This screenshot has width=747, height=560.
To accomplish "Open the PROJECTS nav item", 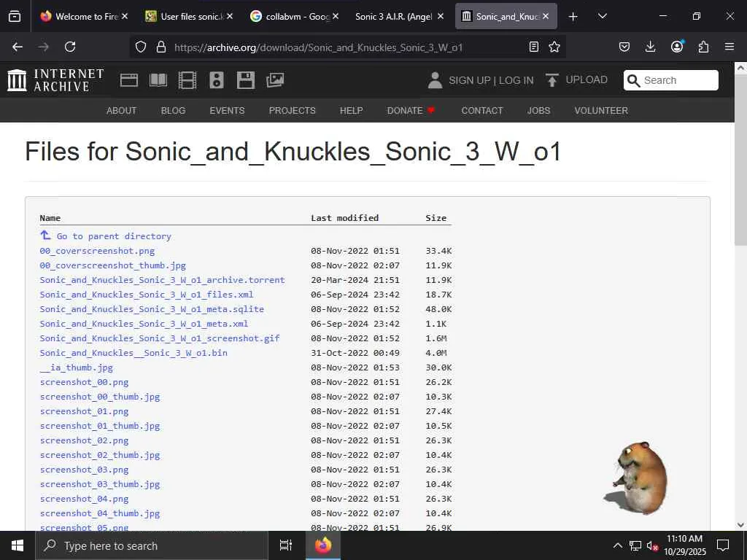I will coord(292,111).
